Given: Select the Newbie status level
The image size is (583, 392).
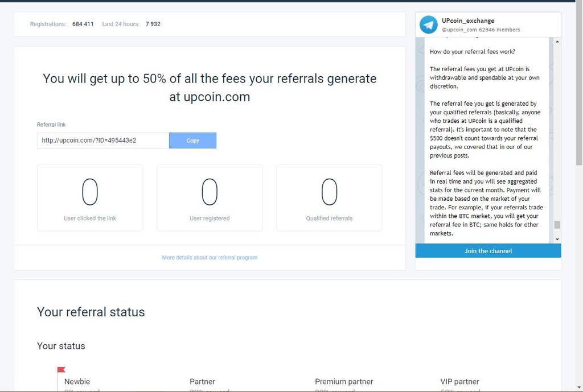Looking at the screenshot, I should 77,382.
